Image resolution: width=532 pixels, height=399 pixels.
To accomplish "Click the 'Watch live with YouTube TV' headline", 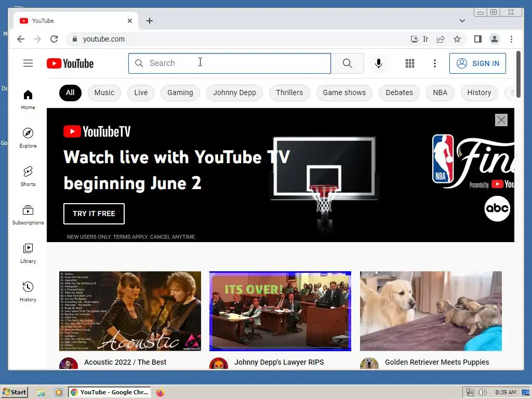I will [177, 157].
